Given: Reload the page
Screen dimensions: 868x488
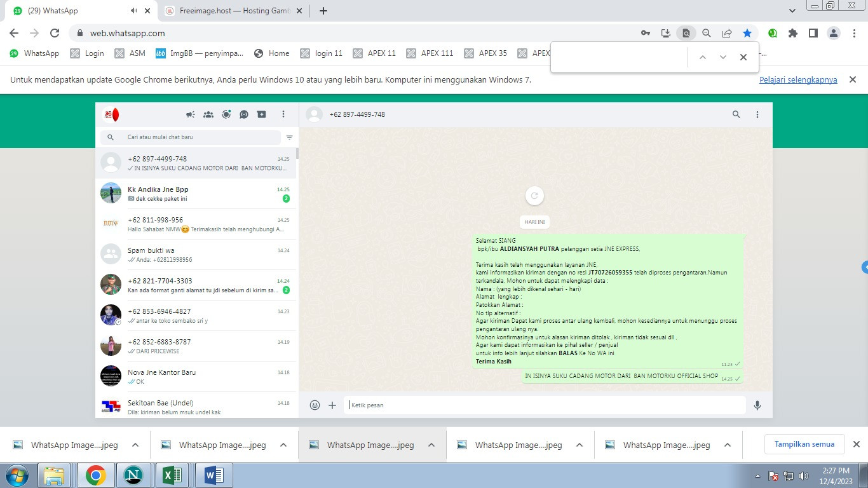Looking at the screenshot, I should [x=55, y=33].
